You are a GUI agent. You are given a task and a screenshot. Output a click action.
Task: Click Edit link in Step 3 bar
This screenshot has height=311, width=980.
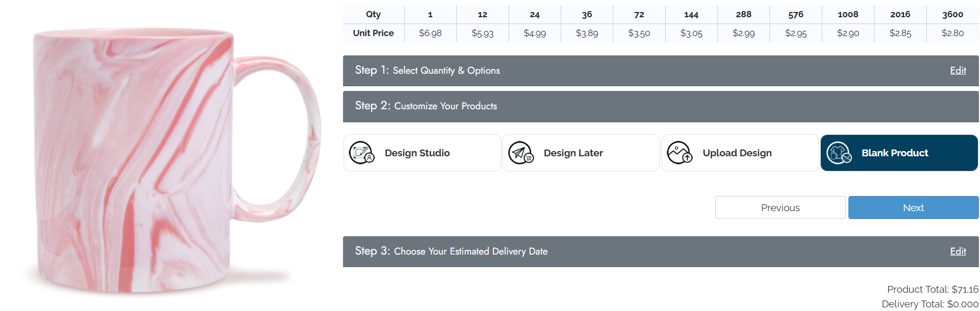click(x=958, y=251)
